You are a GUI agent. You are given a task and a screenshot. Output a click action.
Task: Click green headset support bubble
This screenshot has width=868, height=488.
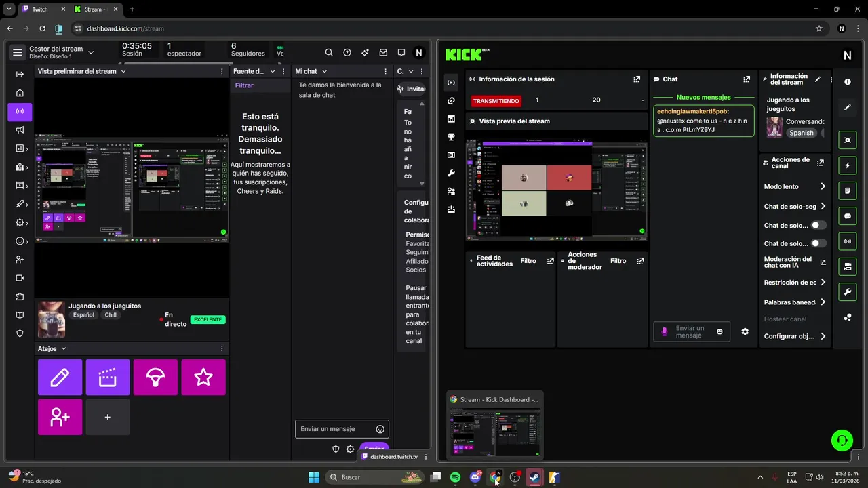842,441
